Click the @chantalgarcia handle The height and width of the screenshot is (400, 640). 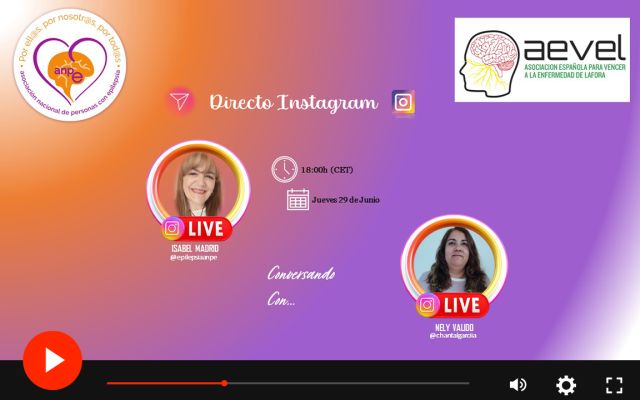coord(453,335)
